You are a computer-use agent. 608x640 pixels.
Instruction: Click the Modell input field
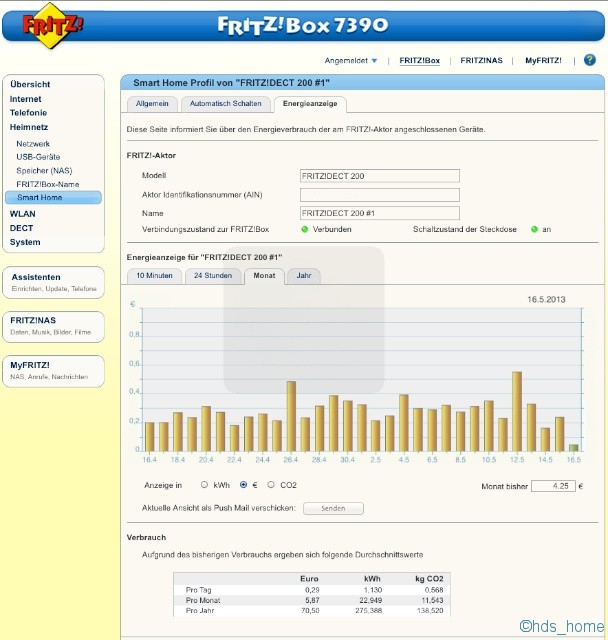[x=379, y=176]
